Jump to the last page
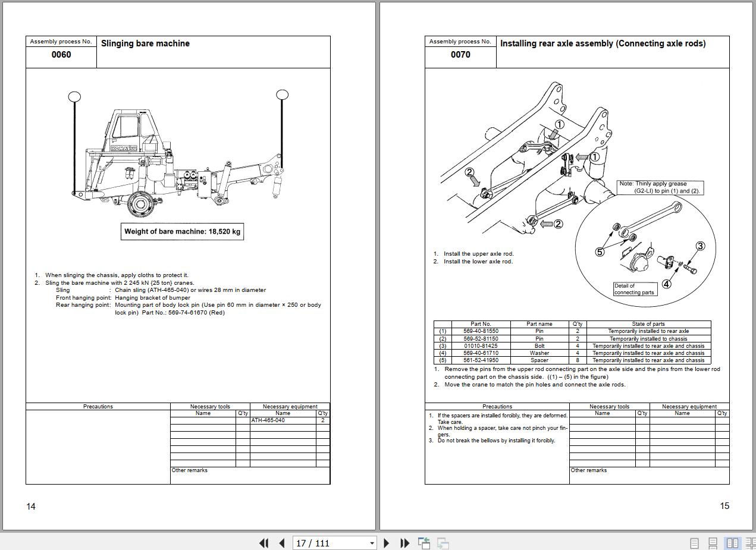The width and height of the screenshot is (756, 550). click(x=404, y=543)
